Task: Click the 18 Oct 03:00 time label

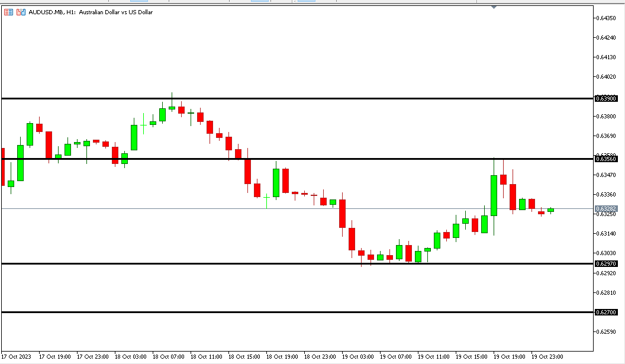Action: pyautogui.click(x=130, y=356)
